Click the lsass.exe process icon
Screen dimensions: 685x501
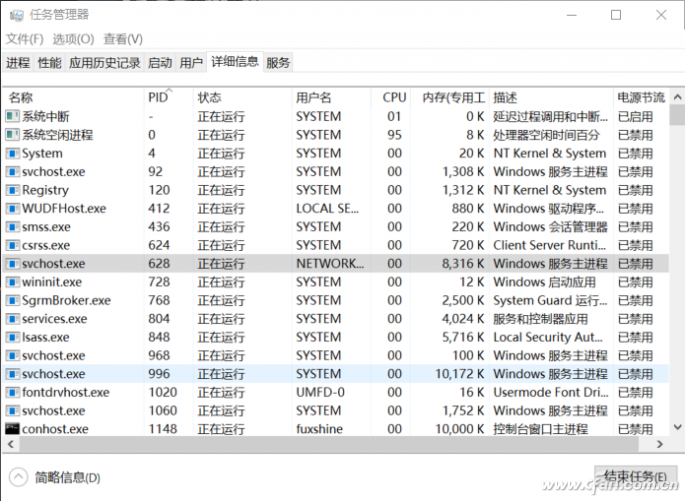12,337
